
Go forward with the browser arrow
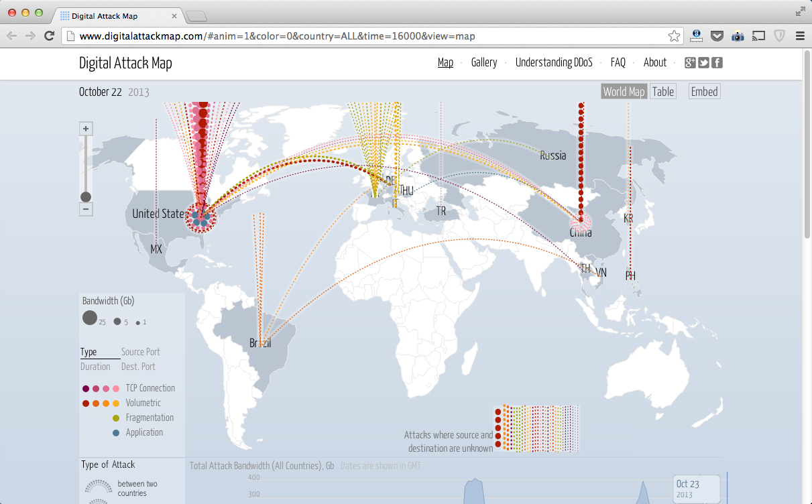coord(30,36)
